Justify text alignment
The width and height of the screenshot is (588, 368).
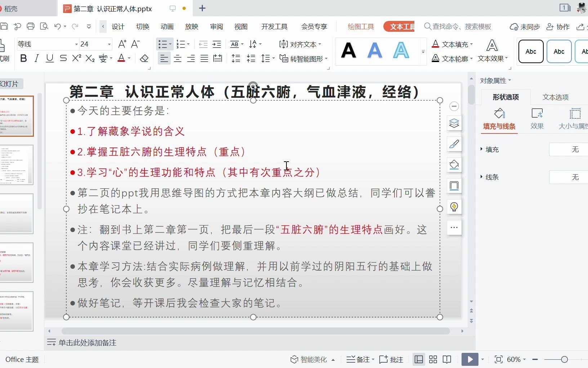204,58
